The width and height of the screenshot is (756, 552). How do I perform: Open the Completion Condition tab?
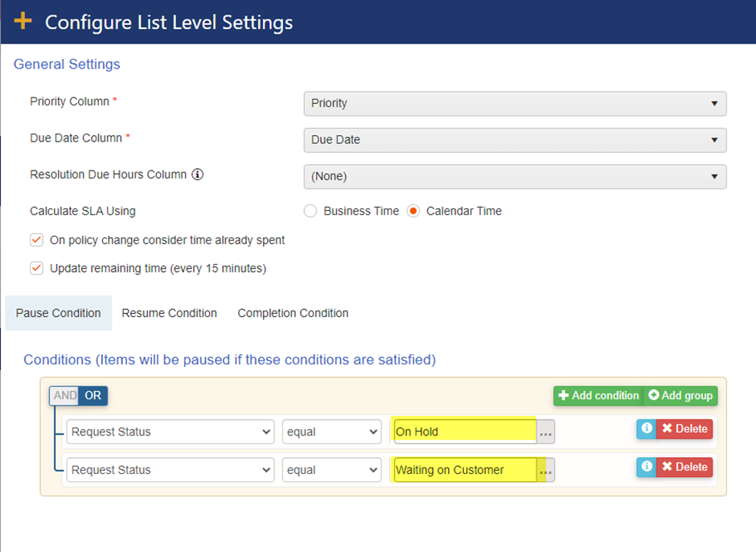[293, 313]
